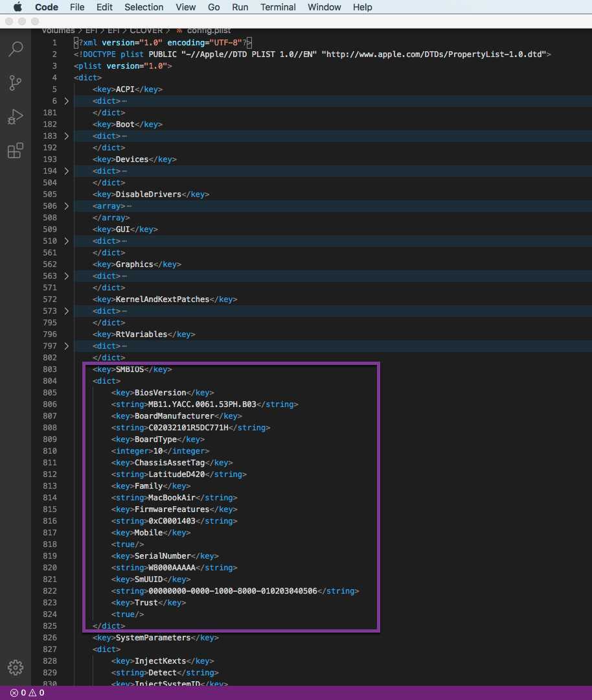
Task: Open the Help menu
Action: (362, 7)
